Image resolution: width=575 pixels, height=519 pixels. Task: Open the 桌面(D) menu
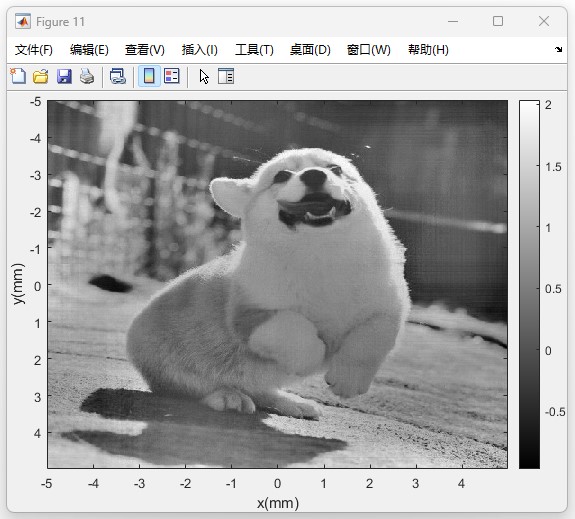tap(310, 50)
